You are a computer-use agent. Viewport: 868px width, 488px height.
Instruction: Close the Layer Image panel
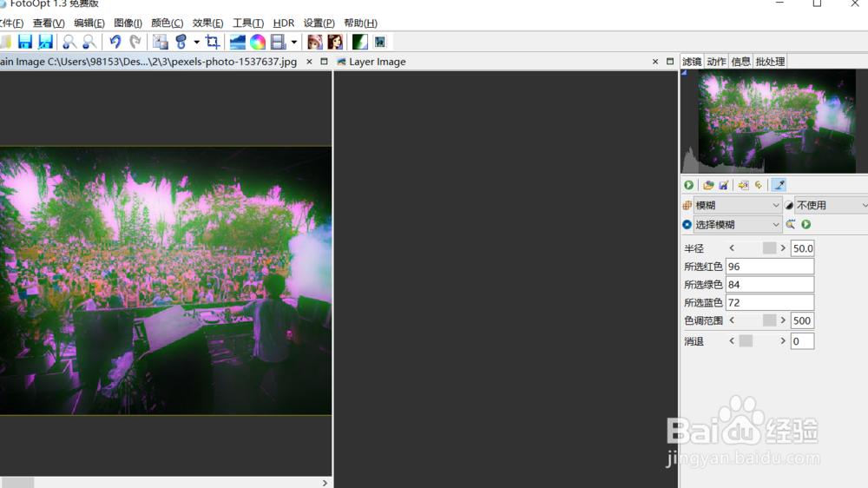point(655,62)
